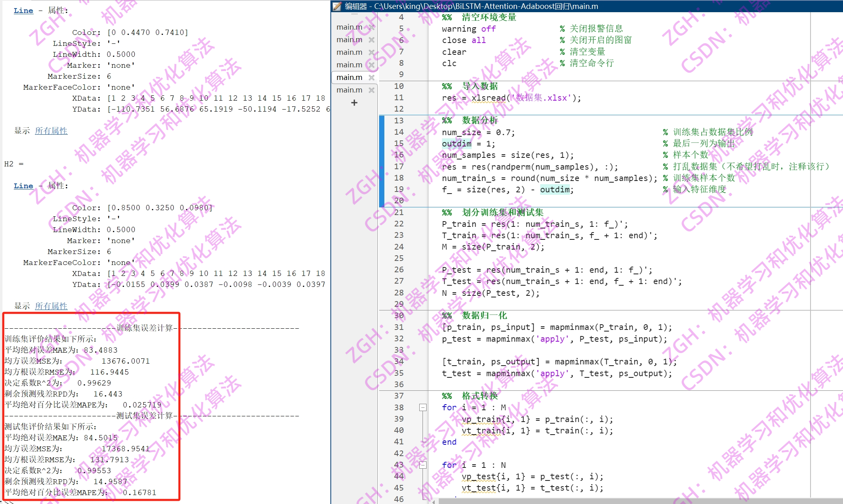
Task: Switch to the fourth main.m tab
Action: [349, 65]
